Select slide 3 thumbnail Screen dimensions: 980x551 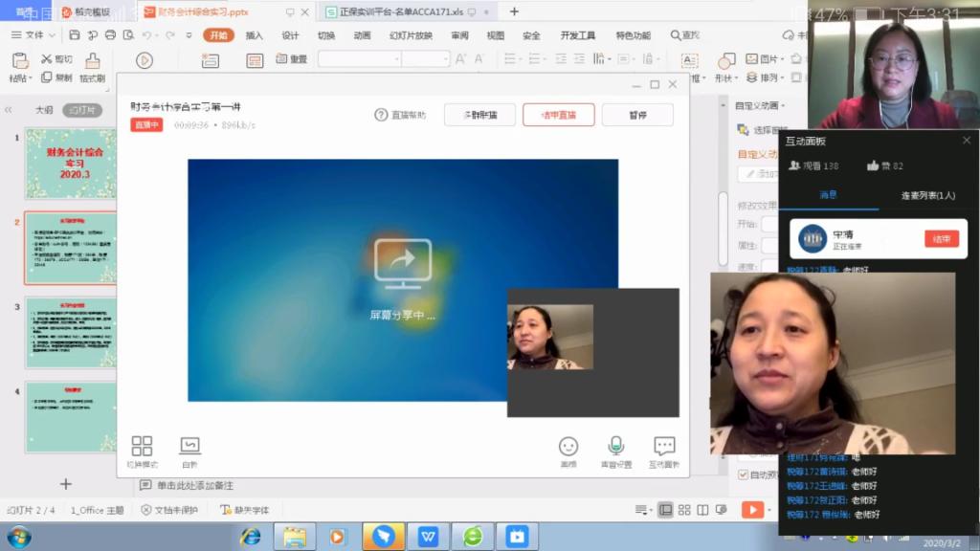click(71, 333)
